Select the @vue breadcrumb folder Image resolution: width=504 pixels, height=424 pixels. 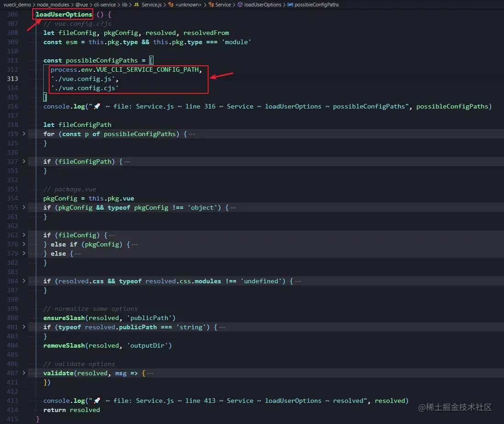click(x=82, y=5)
